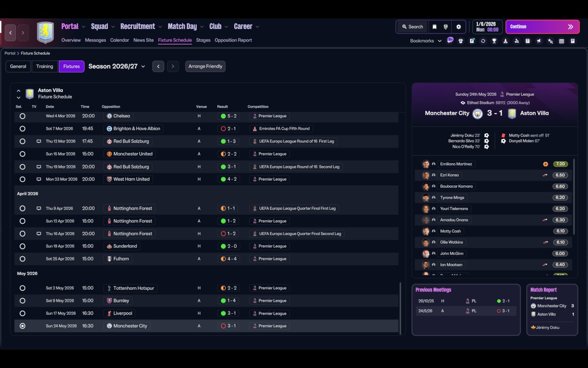This screenshot has height=368, width=588.
Task: Select the Tottenham Hotspur fixture radio button
Action: [x=23, y=288]
